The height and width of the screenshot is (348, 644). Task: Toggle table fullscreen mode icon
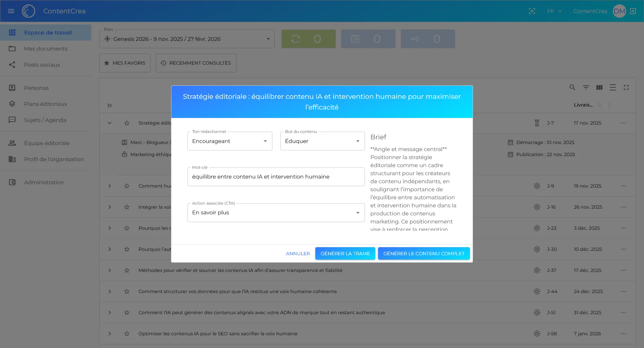(x=626, y=87)
